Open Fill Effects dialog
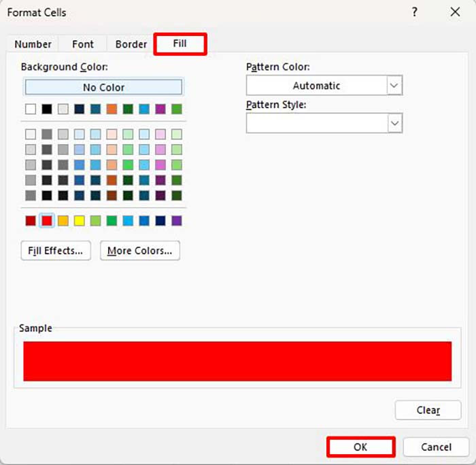This screenshot has width=476, height=465. [x=56, y=251]
